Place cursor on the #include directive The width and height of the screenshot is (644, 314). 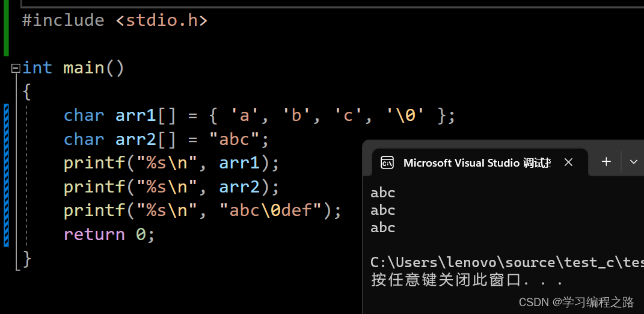click(63, 20)
